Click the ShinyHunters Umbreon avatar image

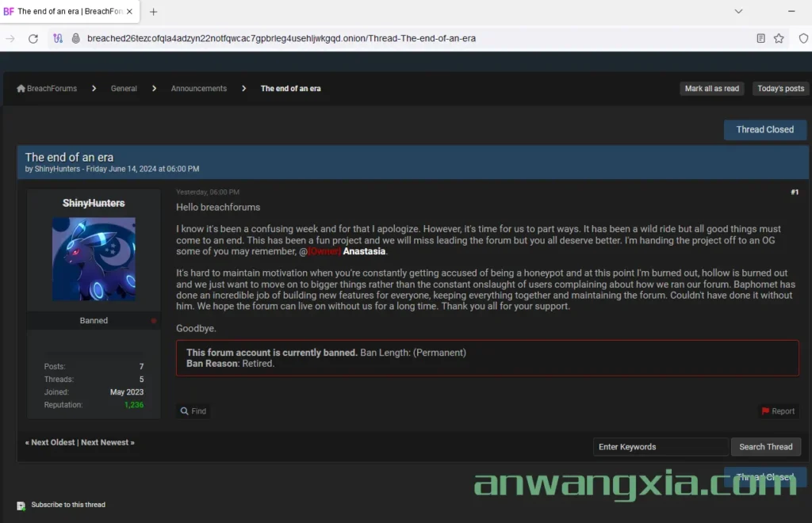pos(94,258)
